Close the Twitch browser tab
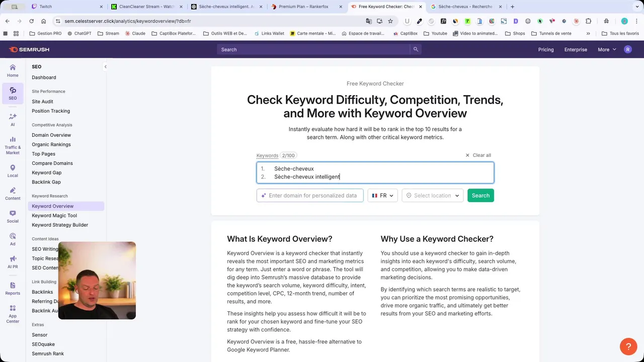 pos(101,7)
